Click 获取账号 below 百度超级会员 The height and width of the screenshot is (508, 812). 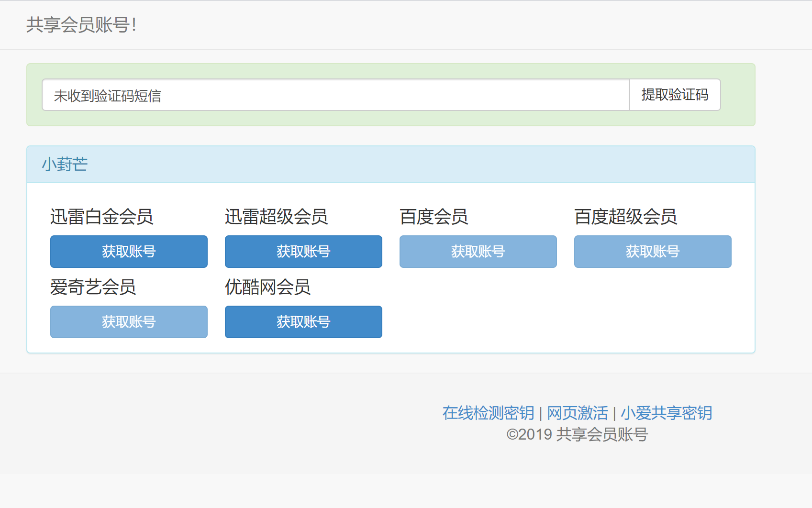(653, 252)
